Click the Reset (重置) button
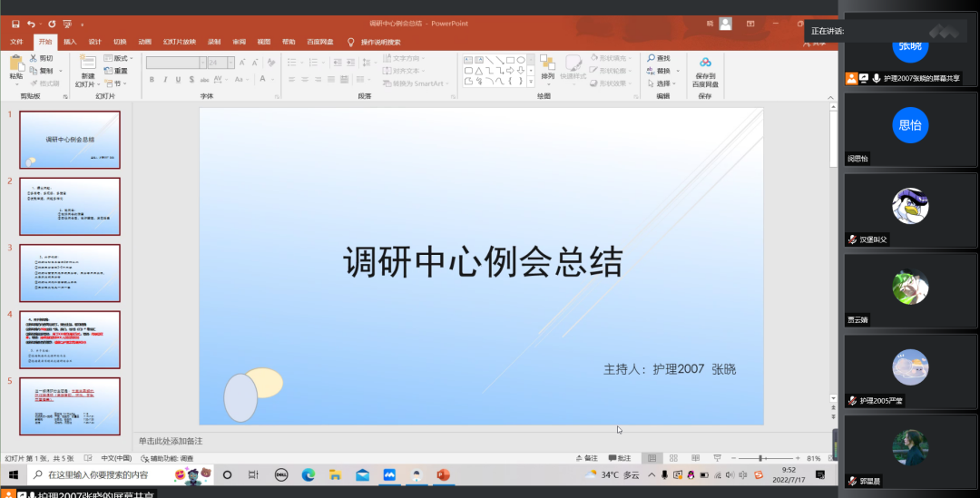 (116, 71)
